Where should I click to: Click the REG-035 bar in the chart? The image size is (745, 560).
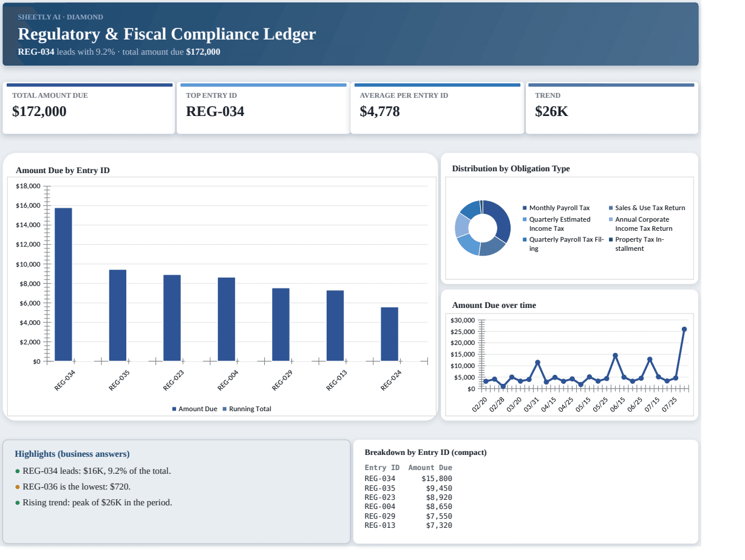click(x=118, y=315)
